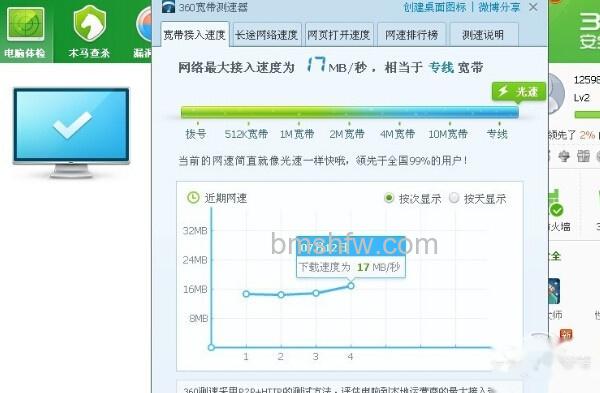The image size is (600, 393).
Task: Open the 测速说明 tab
Action: [x=483, y=35]
